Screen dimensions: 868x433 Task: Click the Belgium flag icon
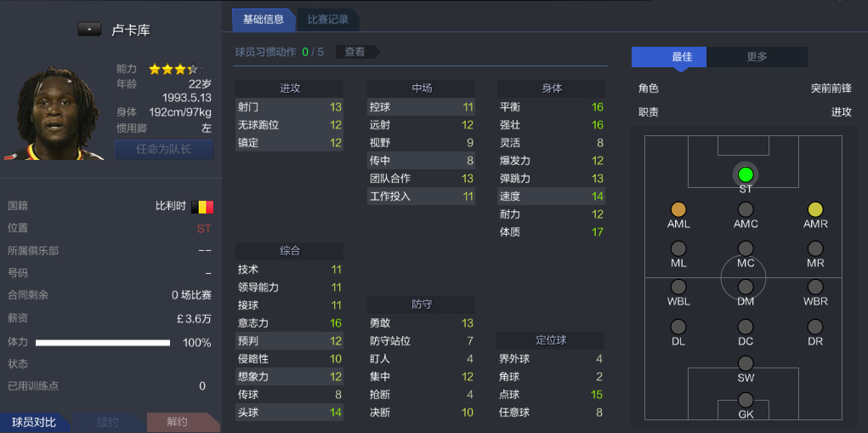coord(202,206)
